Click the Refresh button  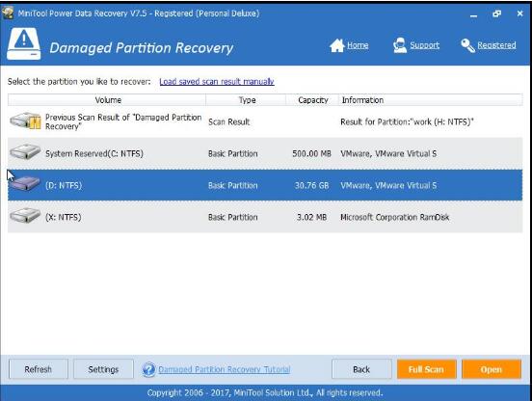[x=38, y=369]
